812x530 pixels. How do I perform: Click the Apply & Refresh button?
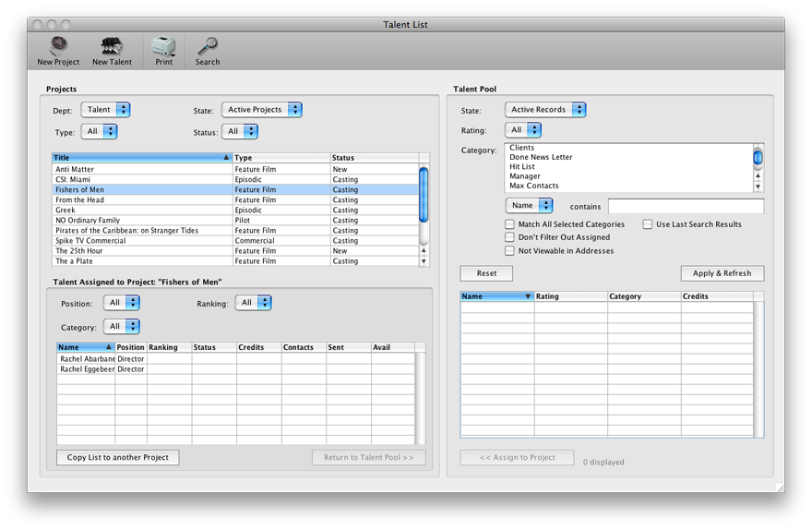(722, 273)
